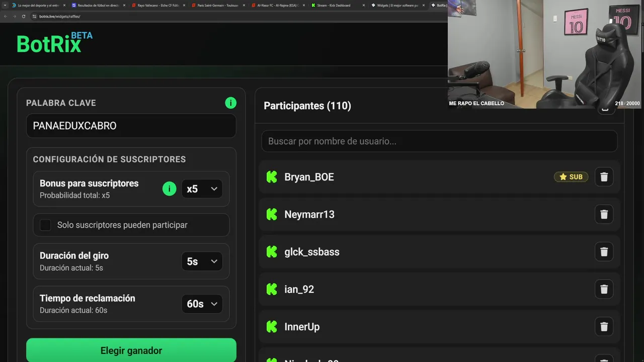This screenshot has height=362, width=644.
Task: Click the Elegir ganador button
Action: 131,350
